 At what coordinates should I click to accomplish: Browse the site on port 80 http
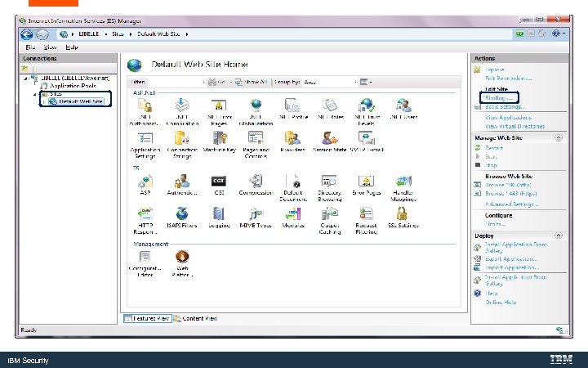(x=508, y=185)
